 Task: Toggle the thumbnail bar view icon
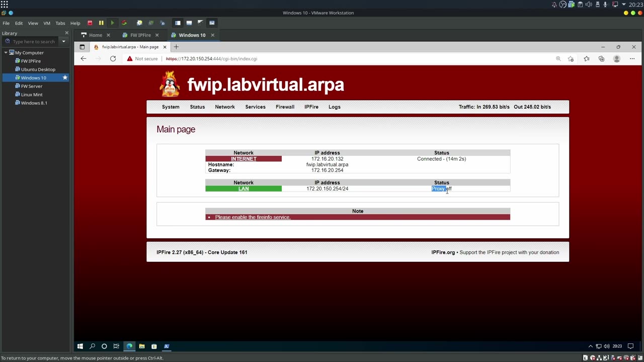[189, 23]
